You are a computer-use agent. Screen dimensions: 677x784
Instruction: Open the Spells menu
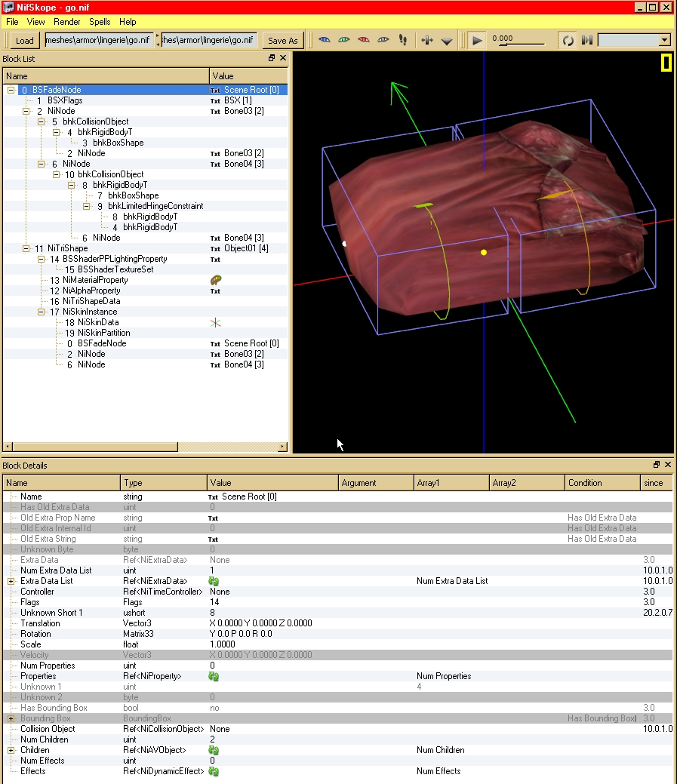pyautogui.click(x=100, y=21)
